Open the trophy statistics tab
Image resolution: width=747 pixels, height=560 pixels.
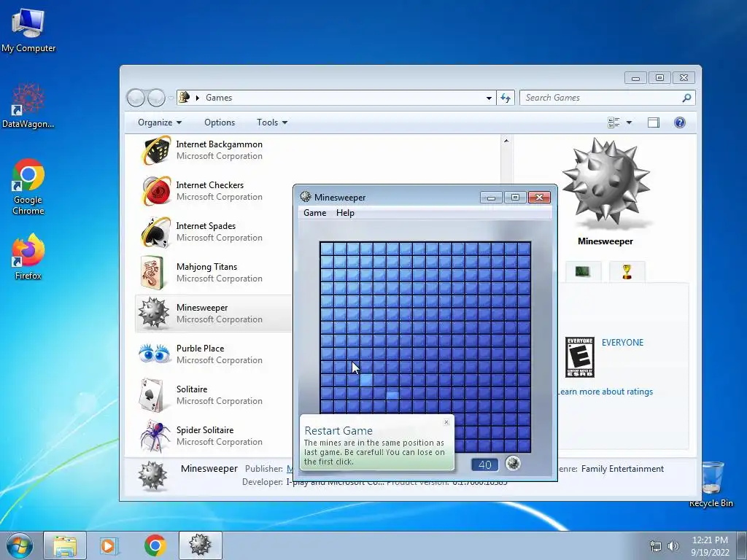[627, 271]
